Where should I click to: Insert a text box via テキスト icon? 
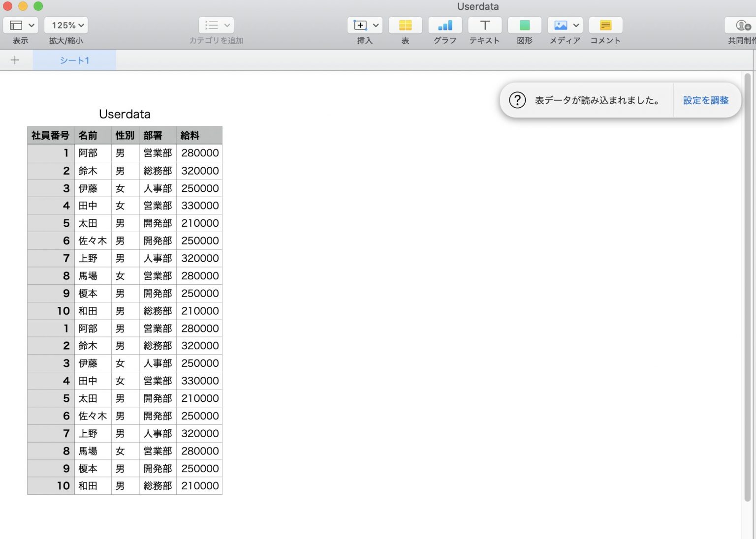click(484, 25)
